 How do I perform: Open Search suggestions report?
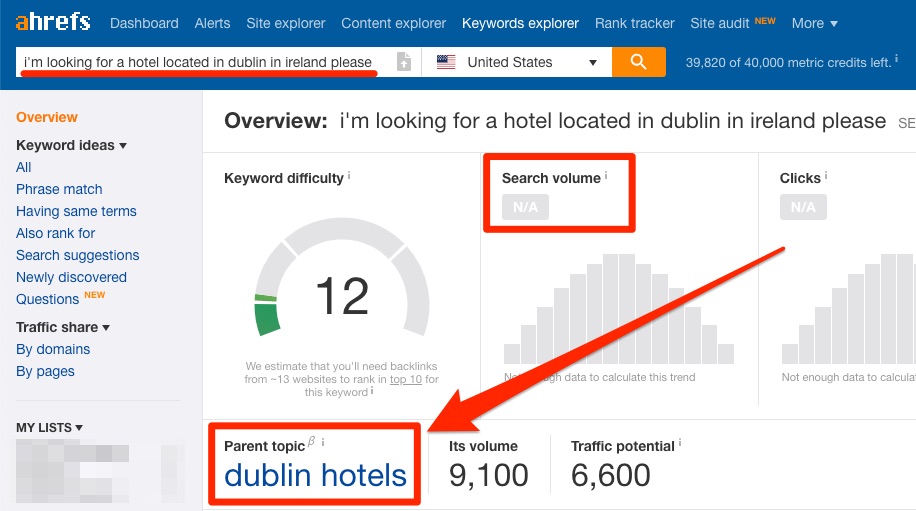tap(78, 255)
